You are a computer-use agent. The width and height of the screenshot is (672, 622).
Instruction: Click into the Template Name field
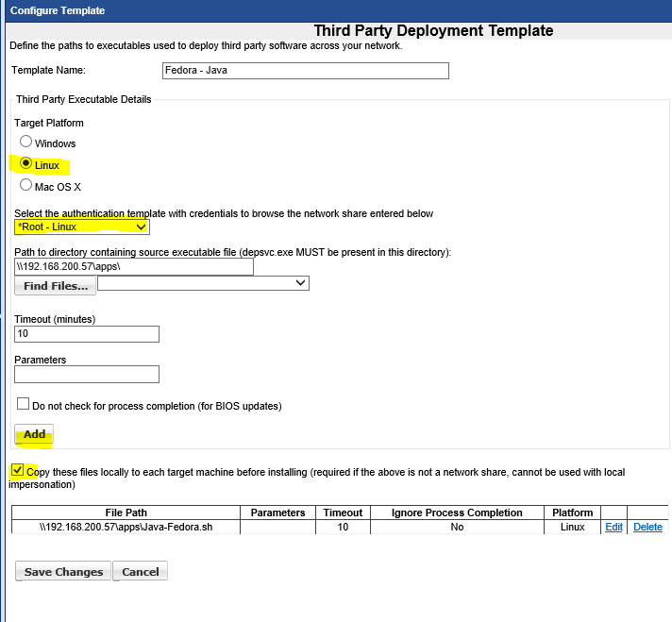pos(306,71)
